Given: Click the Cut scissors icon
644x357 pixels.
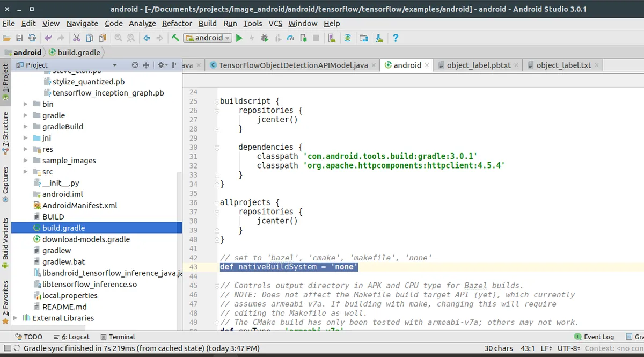Looking at the screenshot, I should click(x=76, y=38).
